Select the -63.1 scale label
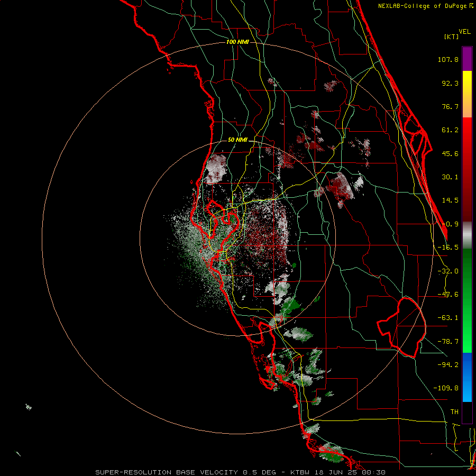 pos(448,318)
